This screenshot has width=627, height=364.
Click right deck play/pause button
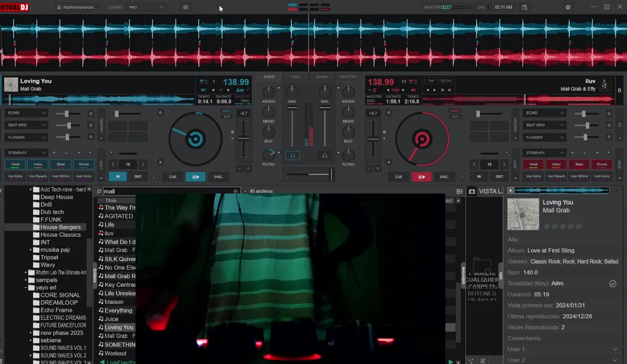pyautogui.click(x=421, y=177)
